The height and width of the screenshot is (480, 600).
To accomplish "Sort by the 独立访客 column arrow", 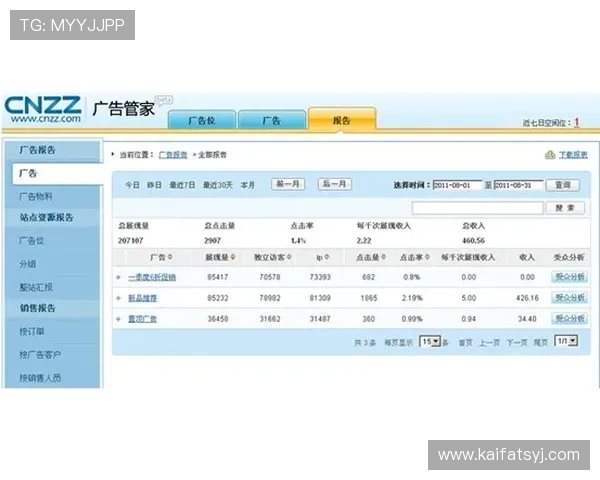I will click(x=289, y=257).
